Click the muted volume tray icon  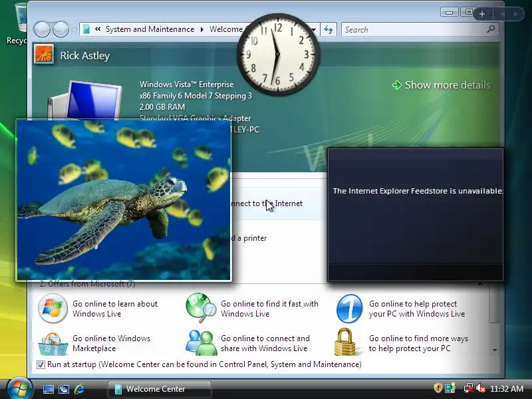tap(480, 388)
